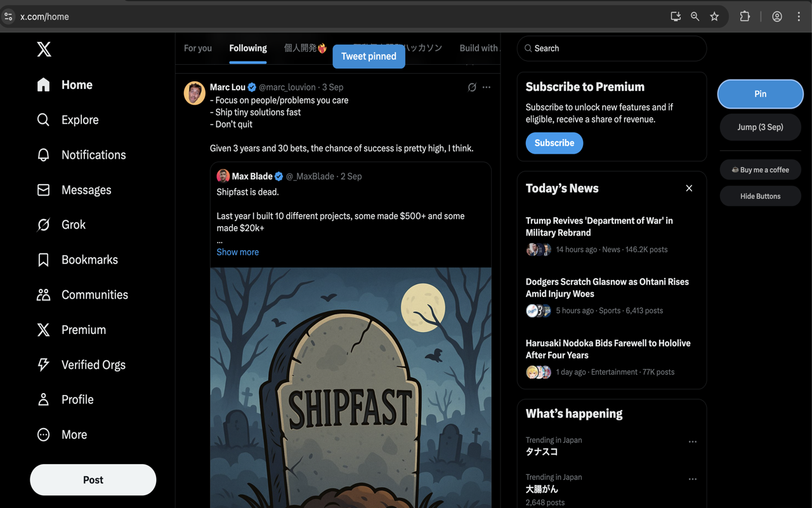Open the browser Extensions puzzle icon

pyautogui.click(x=745, y=17)
